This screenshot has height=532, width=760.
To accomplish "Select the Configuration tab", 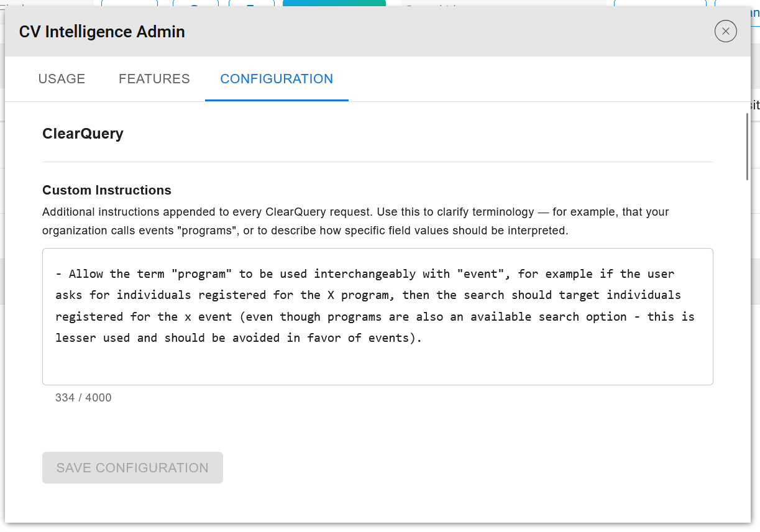I will point(277,79).
